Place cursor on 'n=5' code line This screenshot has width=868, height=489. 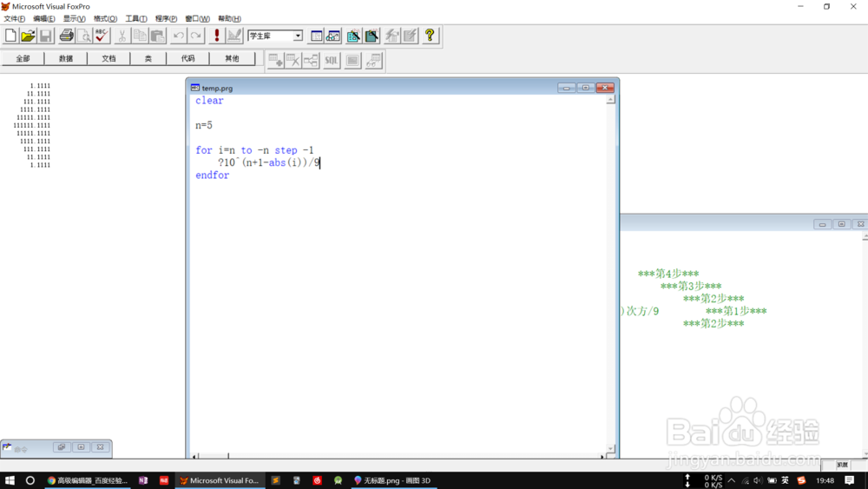(x=204, y=125)
